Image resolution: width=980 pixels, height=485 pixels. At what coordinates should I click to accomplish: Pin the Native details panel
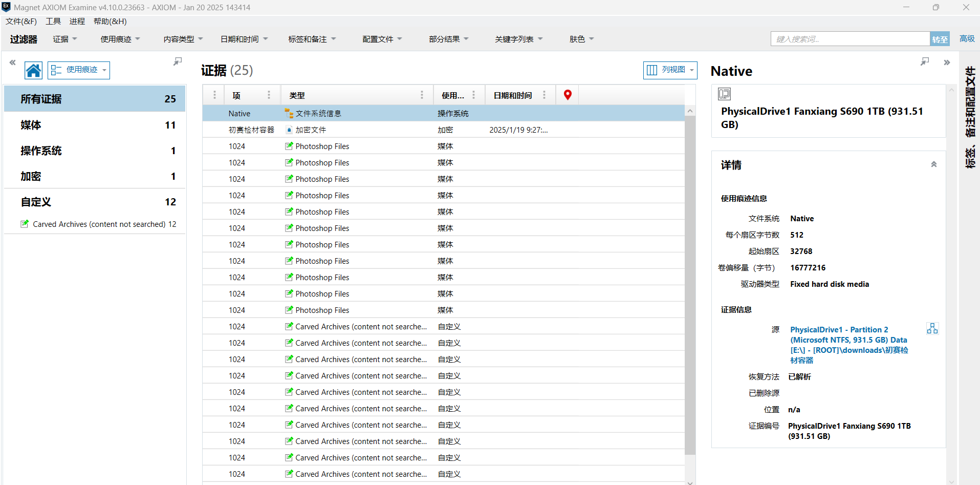[925, 61]
